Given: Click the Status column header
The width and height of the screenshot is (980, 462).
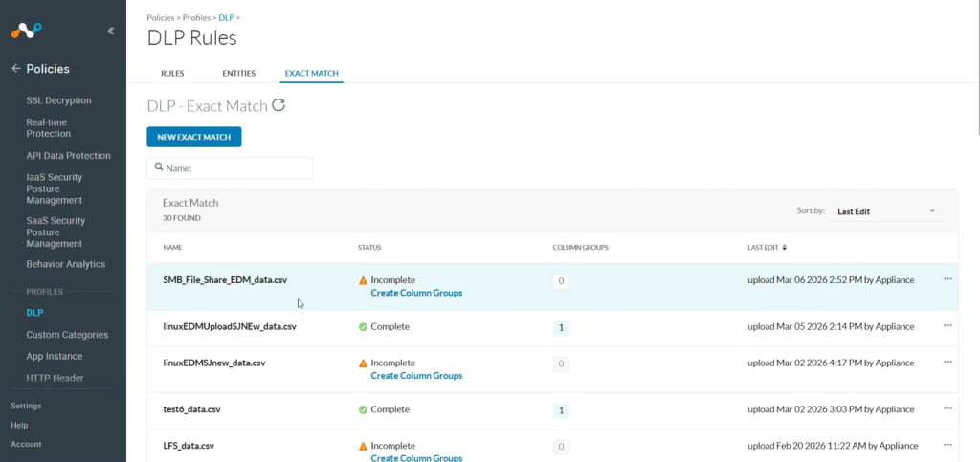Looking at the screenshot, I should (x=369, y=248).
